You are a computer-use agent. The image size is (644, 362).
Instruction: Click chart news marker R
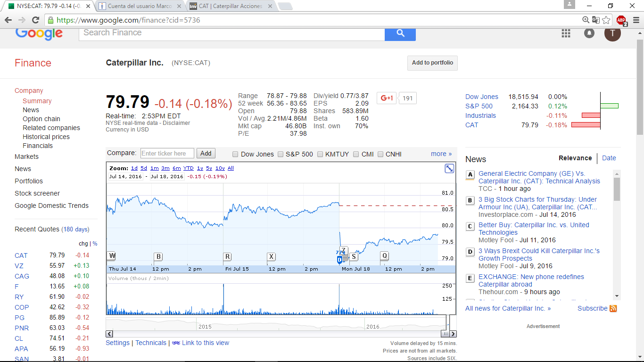(x=227, y=257)
